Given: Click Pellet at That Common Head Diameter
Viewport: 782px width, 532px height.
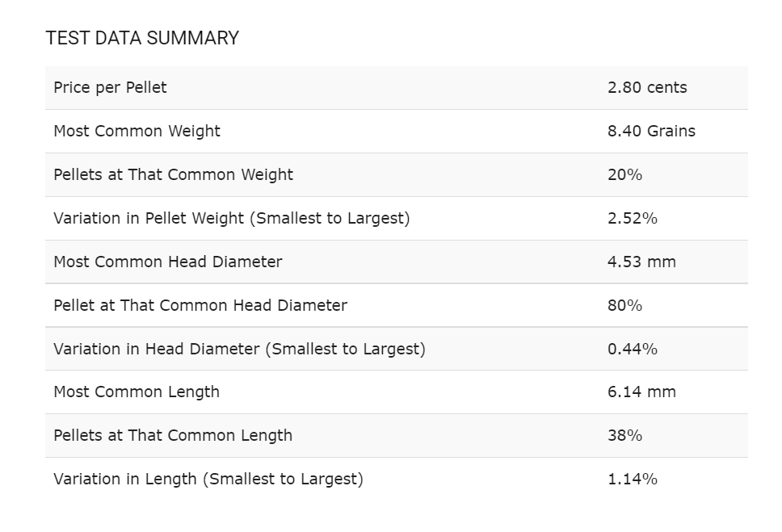Looking at the screenshot, I should coord(200,305).
